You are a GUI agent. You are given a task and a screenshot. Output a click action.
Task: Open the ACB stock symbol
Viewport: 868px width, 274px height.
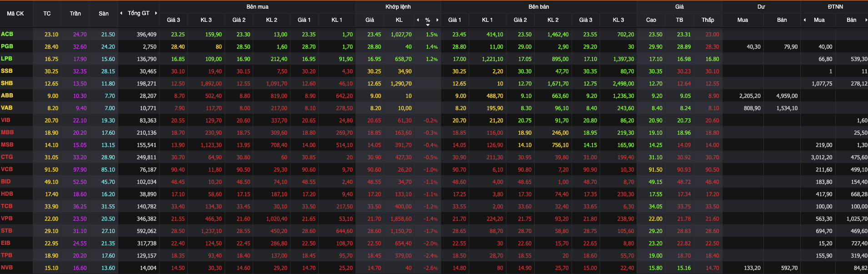pos(7,34)
